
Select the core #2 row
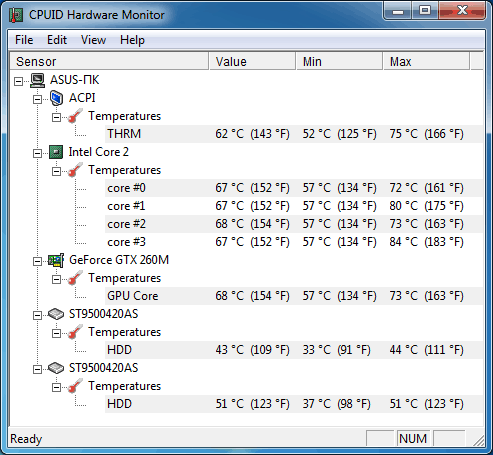(x=294, y=224)
